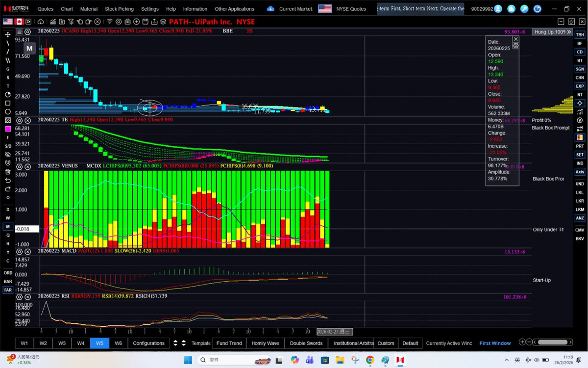
Task: Select the crosshair move tool
Action: [8, 35]
